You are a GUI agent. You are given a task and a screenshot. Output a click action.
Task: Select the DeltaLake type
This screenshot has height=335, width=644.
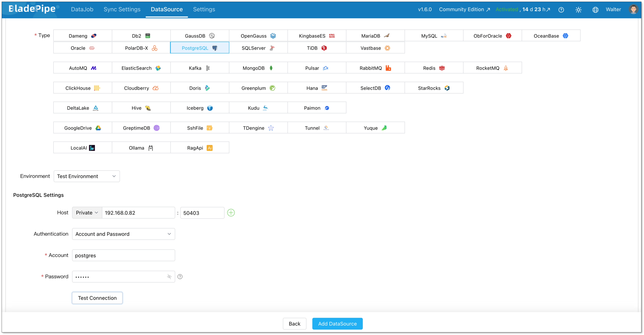[x=82, y=108]
